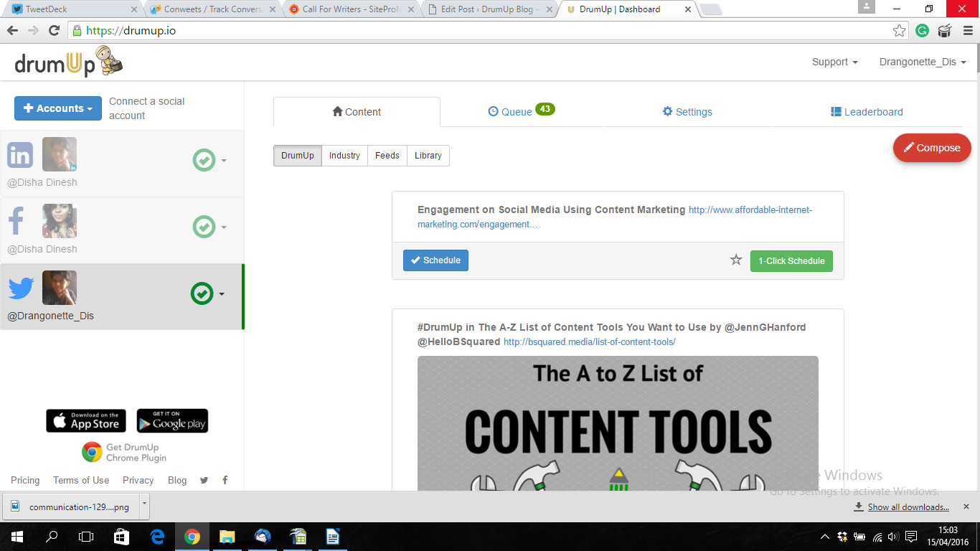Click the drumUp logo
The height and width of the screenshot is (551, 980).
coord(69,62)
